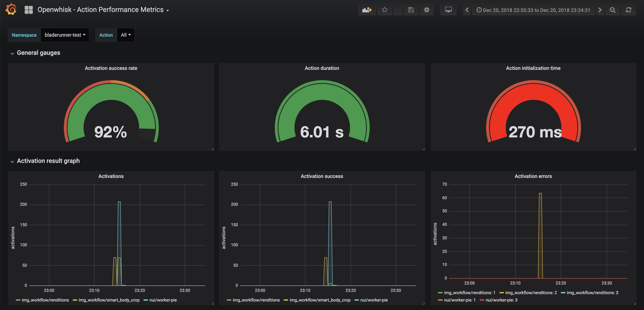
Task: Collapse the Activation result graph row
Action: pyautogui.click(x=48, y=161)
